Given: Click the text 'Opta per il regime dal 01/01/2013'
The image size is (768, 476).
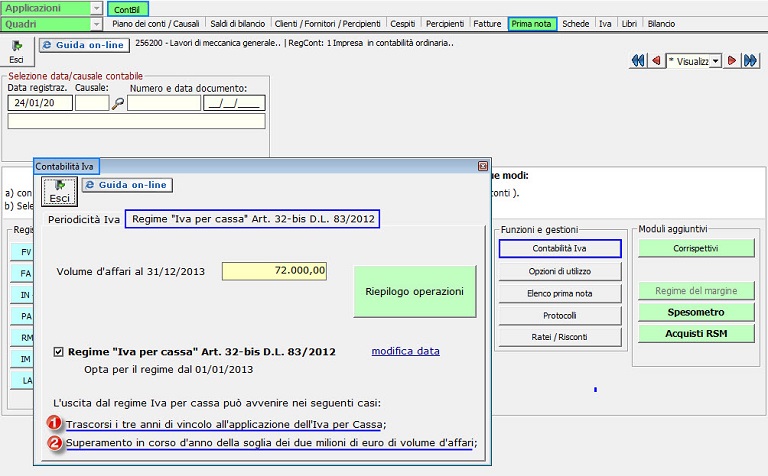Looking at the screenshot, I should pyautogui.click(x=168, y=370).
